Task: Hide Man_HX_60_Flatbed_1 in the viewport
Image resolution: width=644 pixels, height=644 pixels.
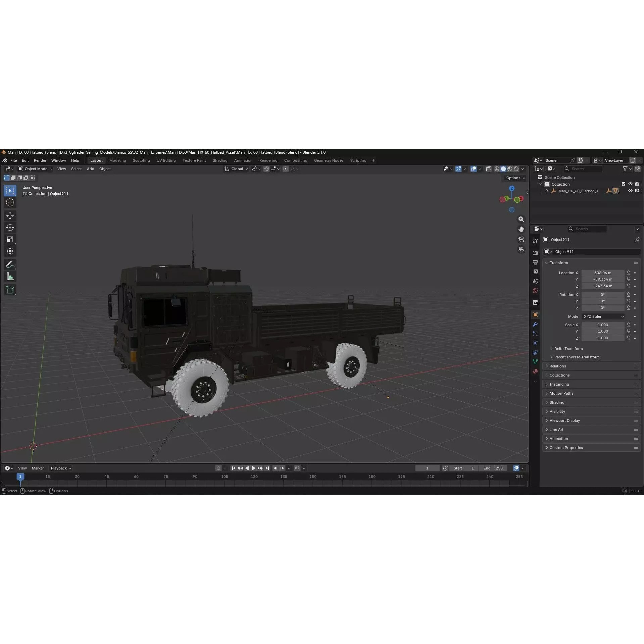Action: pyautogui.click(x=630, y=191)
